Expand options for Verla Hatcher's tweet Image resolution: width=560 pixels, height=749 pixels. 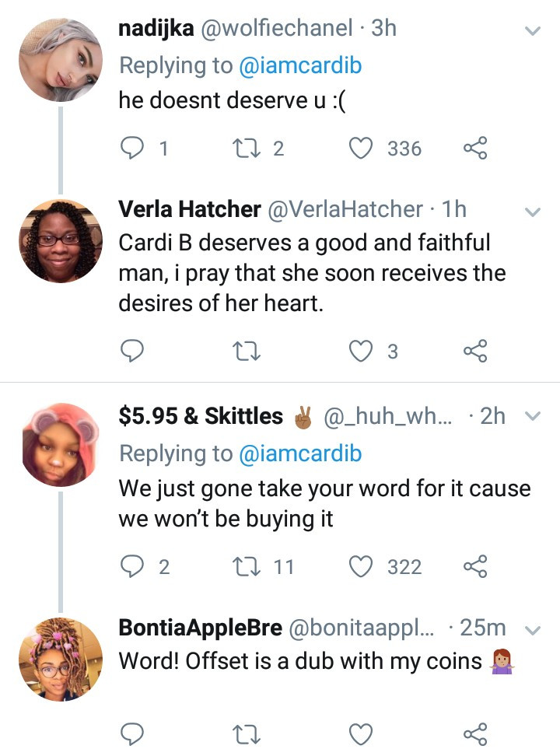click(533, 212)
